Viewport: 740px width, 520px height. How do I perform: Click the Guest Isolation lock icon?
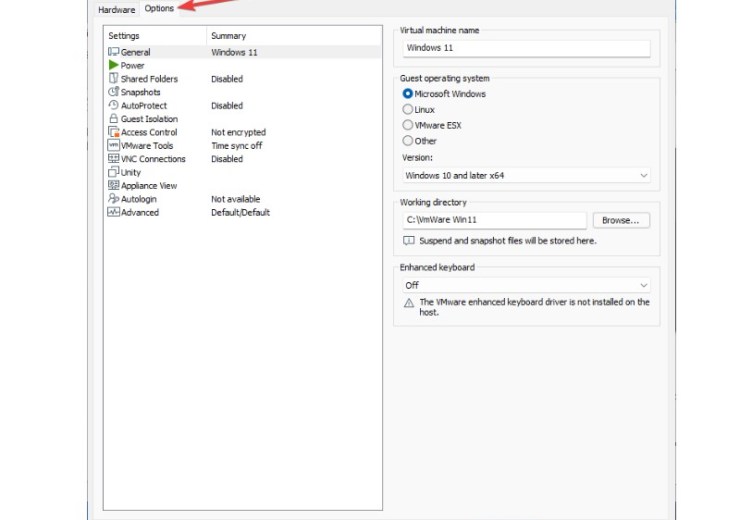(x=113, y=118)
